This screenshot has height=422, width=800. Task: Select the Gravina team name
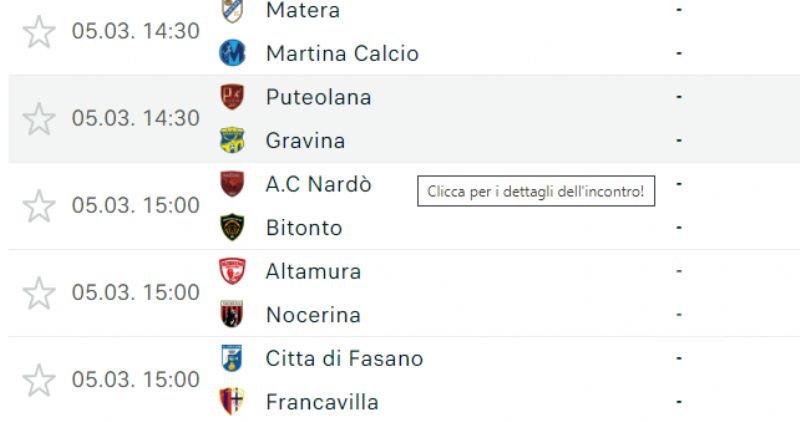[305, 140]
